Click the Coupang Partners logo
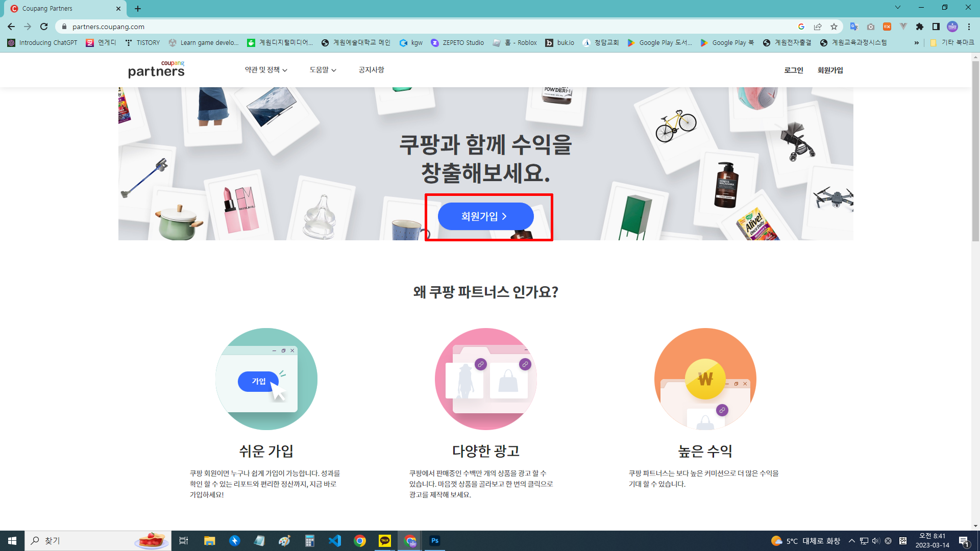The width and height of the screenshot is (980, 551). point(156,69)
